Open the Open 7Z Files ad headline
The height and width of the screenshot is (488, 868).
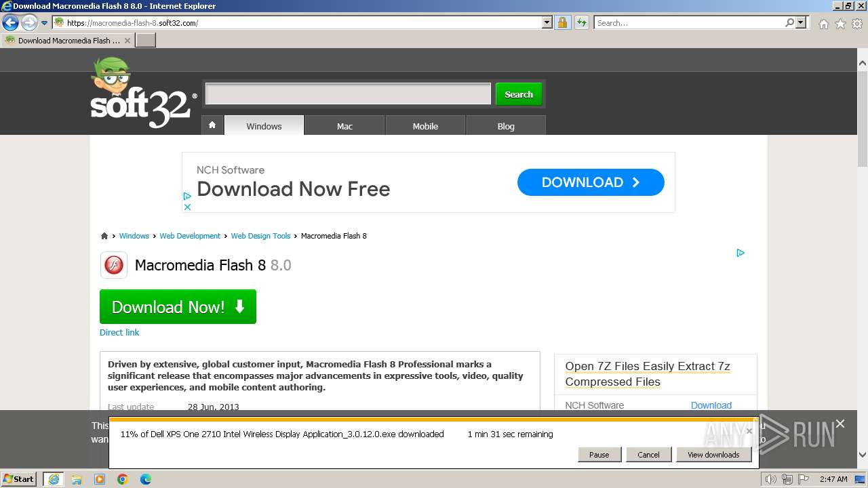point(648,373)
